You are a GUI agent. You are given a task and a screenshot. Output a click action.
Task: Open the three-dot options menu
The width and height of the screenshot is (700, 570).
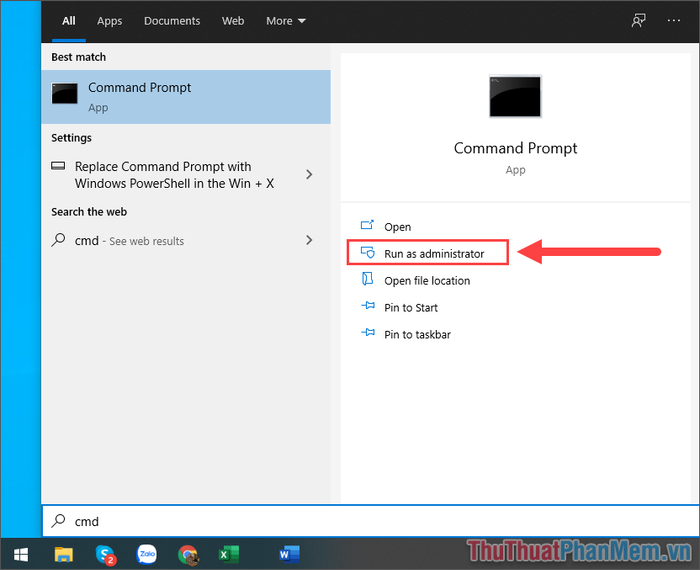pos(674,21)
